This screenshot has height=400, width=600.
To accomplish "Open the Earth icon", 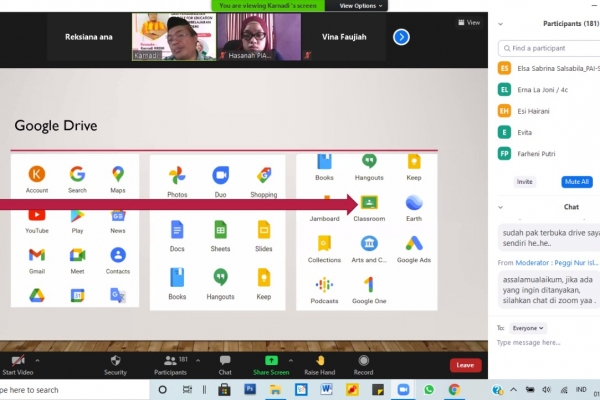I will [x=414, y=202].
